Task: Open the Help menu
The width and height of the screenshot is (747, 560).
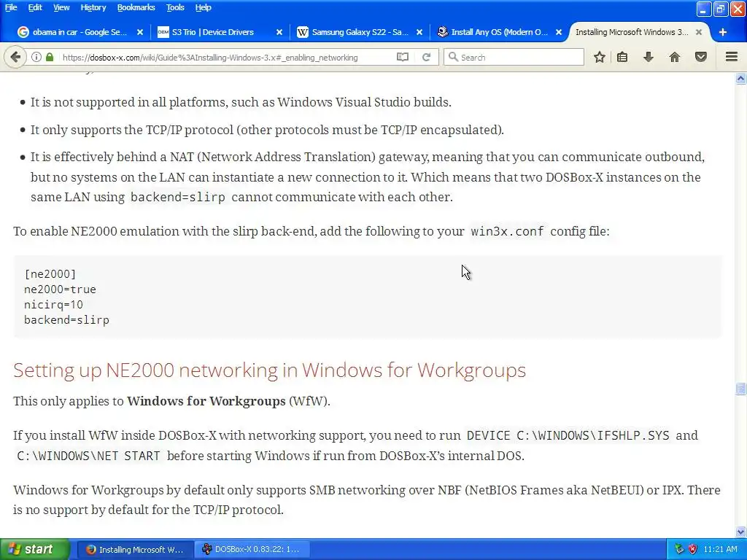Action: [203, 7]
